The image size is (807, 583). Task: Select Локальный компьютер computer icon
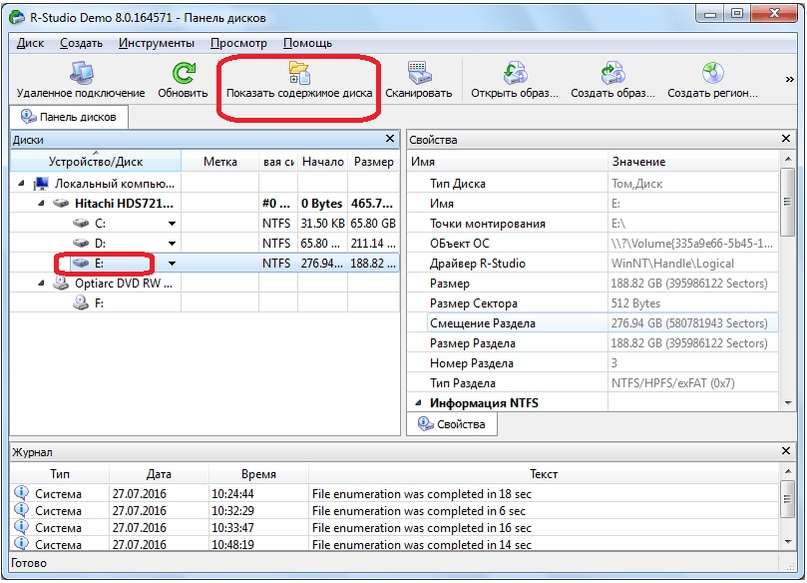point(41,183)
